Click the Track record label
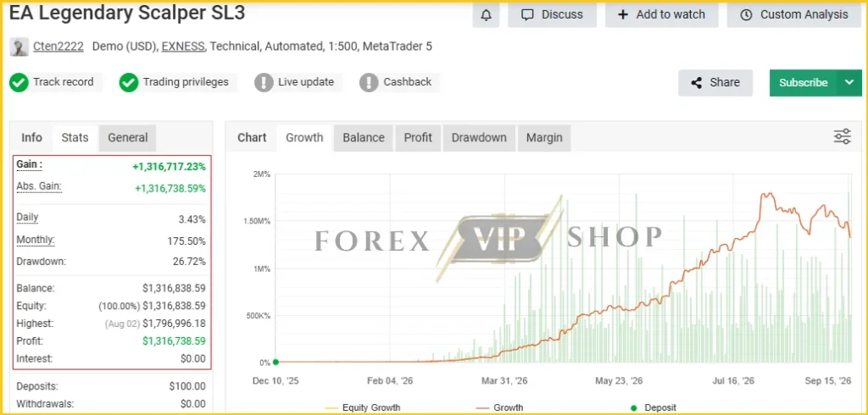This screenshot has width=868, height=415. (63, 82)
